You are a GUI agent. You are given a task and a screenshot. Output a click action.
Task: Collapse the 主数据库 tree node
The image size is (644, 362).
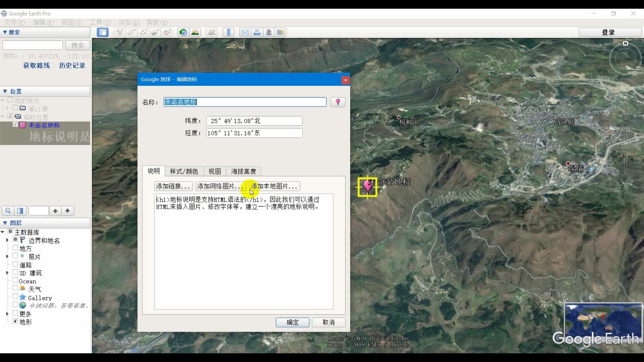[x=3, y=232]
